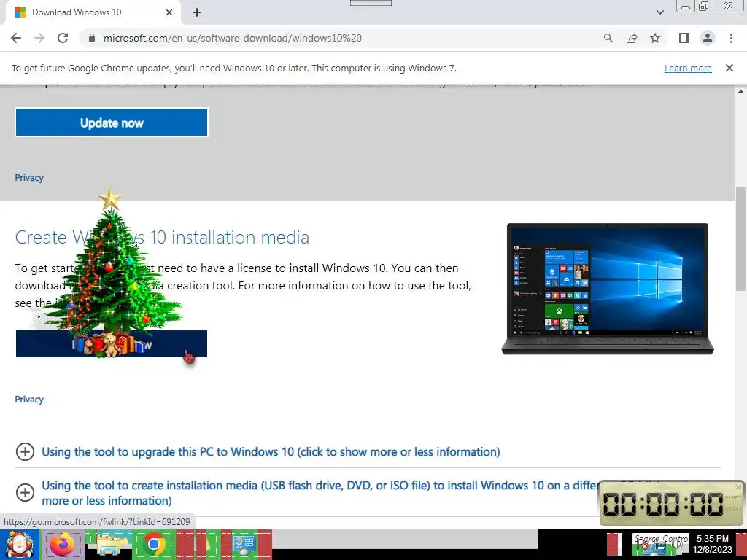
Task: Open File Explorer from the taskbar
Action: tap(109, 545)
